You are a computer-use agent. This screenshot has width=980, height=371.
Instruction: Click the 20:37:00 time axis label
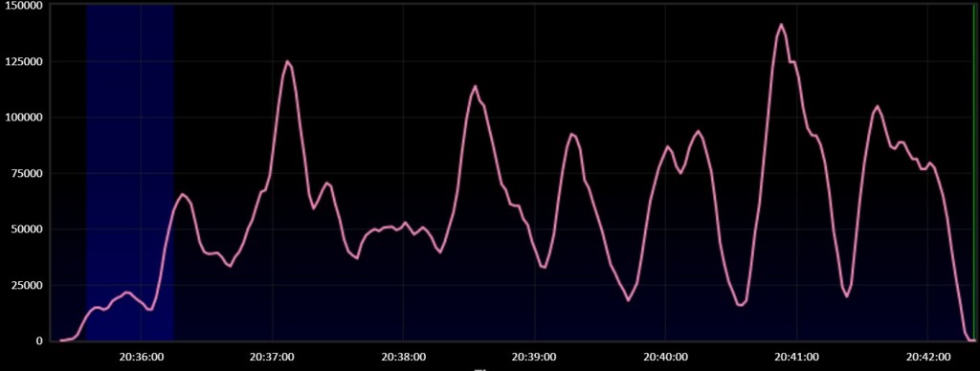(272, 357)
